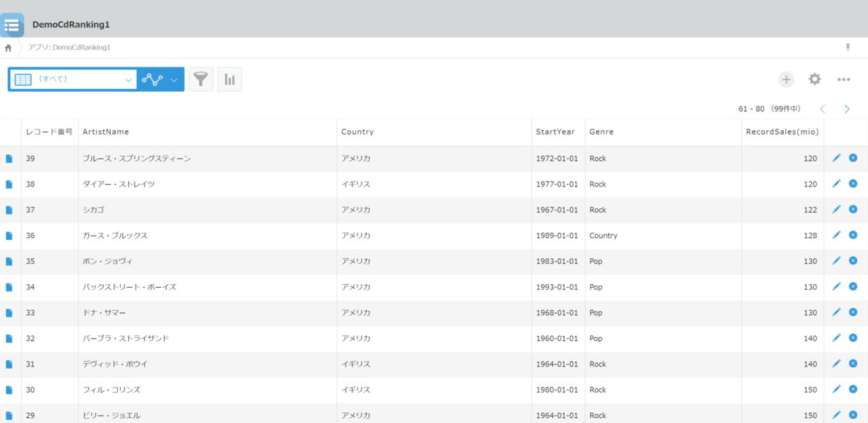Viewport: 868px width, 423px height.
Task: Open app settings gear icon
Action: click(814, 80)
